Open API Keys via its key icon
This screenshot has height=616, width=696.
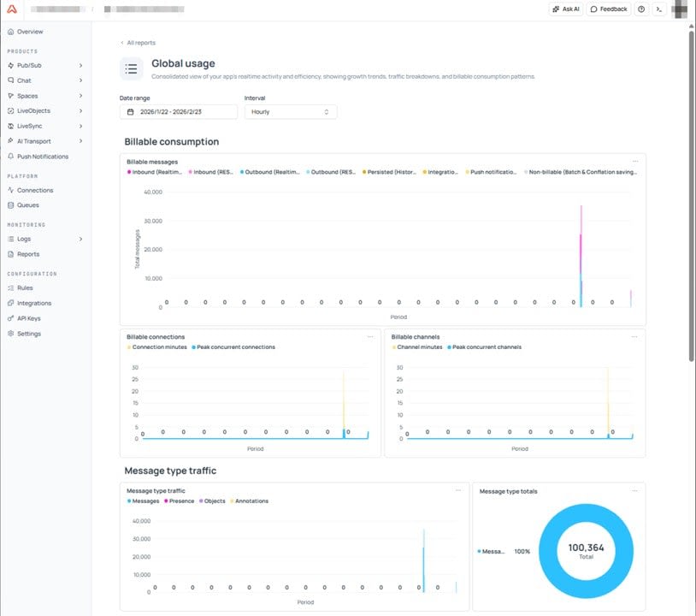(x=10, y=317)
